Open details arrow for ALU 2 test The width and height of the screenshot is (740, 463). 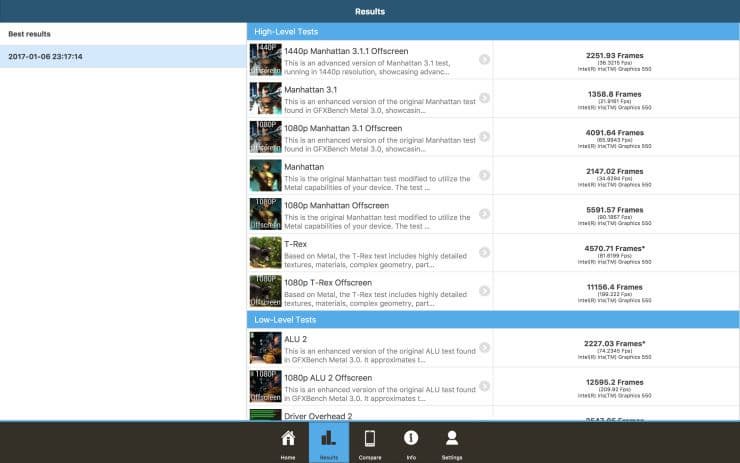(x=484, y=348)
